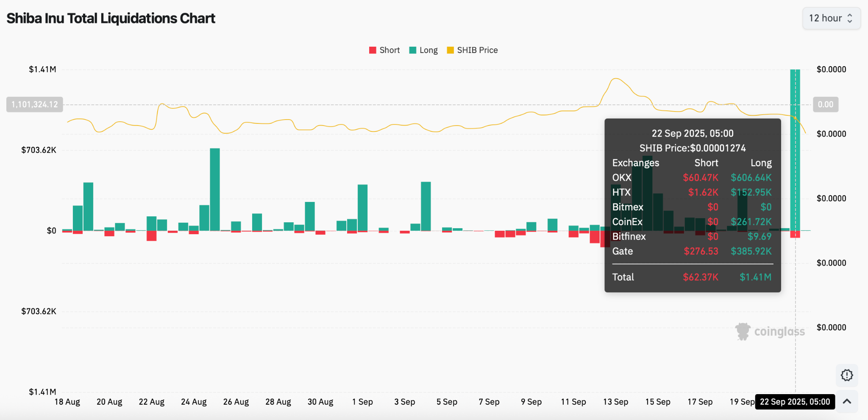Click the Bitfinex row in tooltip
This screenshot has width=868, height=420.
tap(692, 236)
